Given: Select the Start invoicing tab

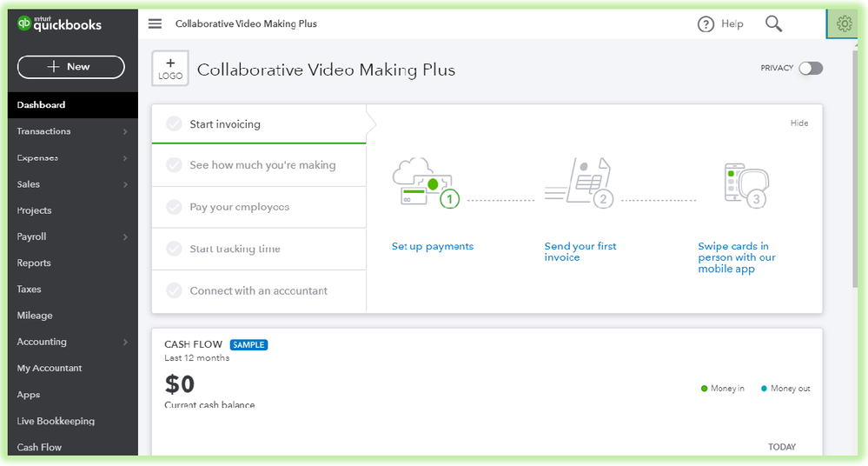Looking at the screenshot, I should coord(259,124).
